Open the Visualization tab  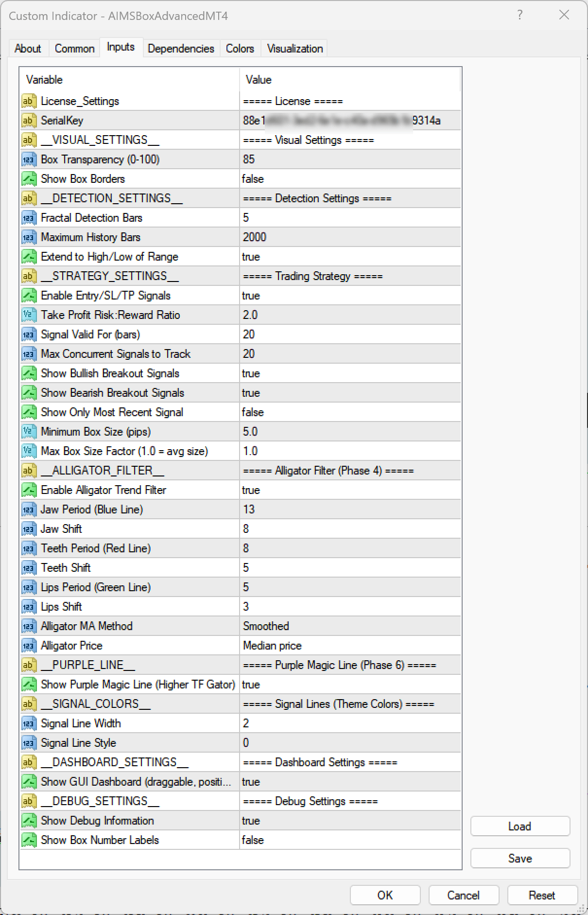[x=294, y=49]
